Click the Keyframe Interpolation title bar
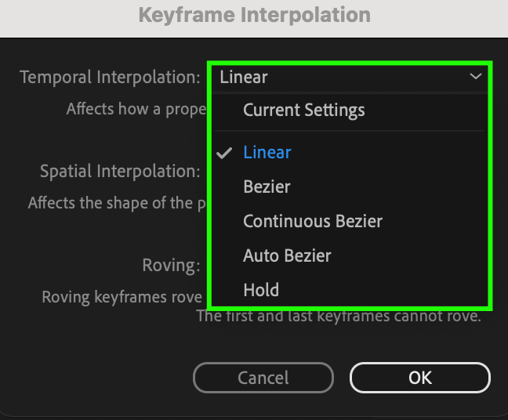 [254, 15]
